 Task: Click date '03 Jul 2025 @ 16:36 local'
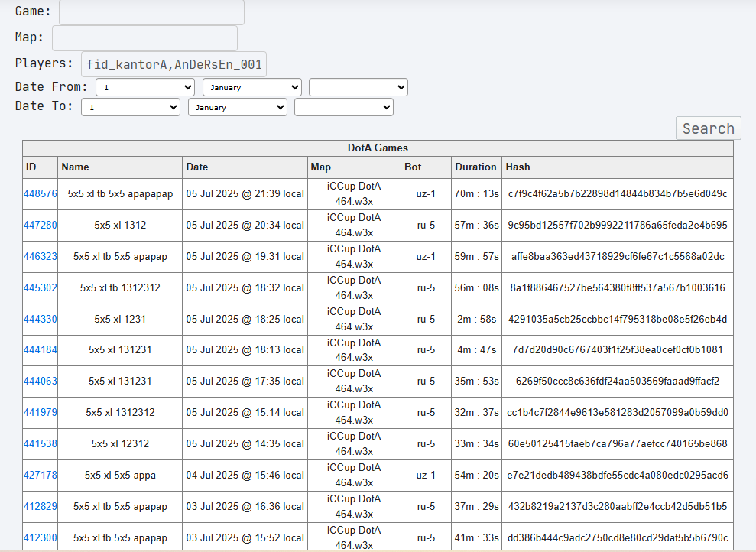[245, 506]
